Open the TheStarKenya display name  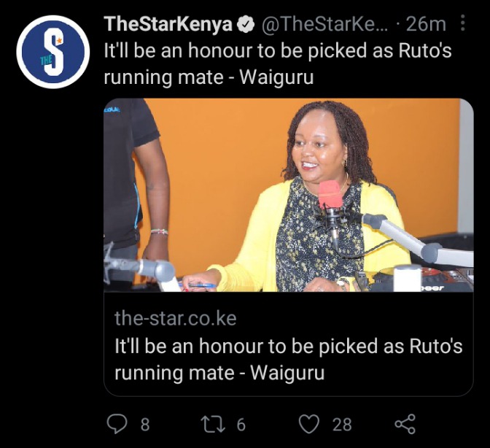[168, 24]
